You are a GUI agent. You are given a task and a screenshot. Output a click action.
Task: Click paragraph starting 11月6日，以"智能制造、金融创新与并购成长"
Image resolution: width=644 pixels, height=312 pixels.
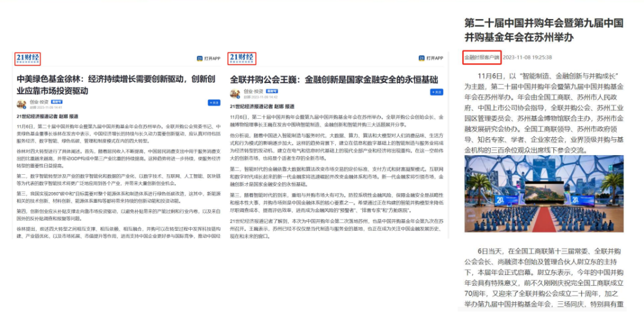pyautogui.click(x=544, y=113)
